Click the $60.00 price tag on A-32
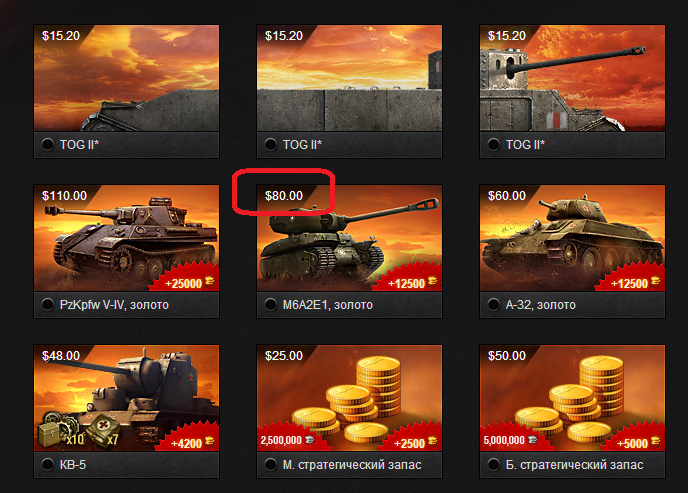Viewport: 688px width, 493px height. (x=507, y=196)
